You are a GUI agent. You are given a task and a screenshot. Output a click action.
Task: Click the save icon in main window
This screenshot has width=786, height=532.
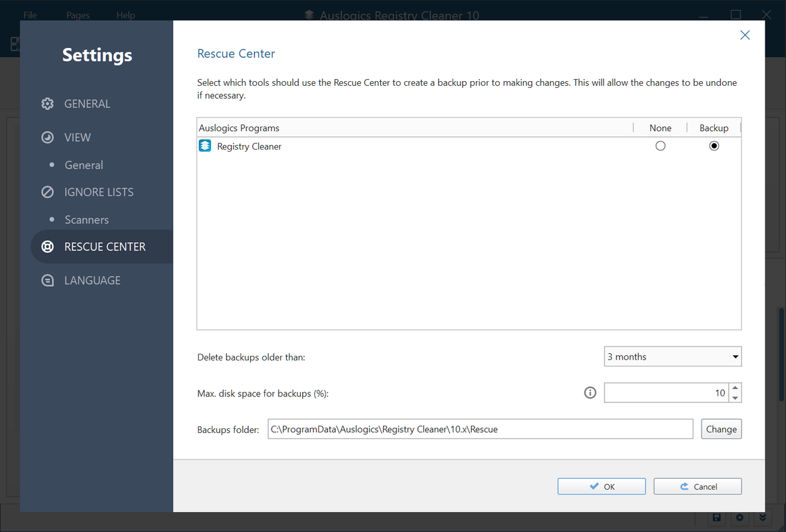[x=716, y=517]
